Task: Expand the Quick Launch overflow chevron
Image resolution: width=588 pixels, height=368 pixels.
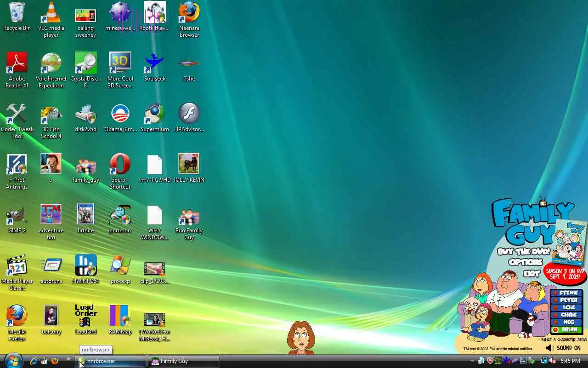Action: (68, 359)
